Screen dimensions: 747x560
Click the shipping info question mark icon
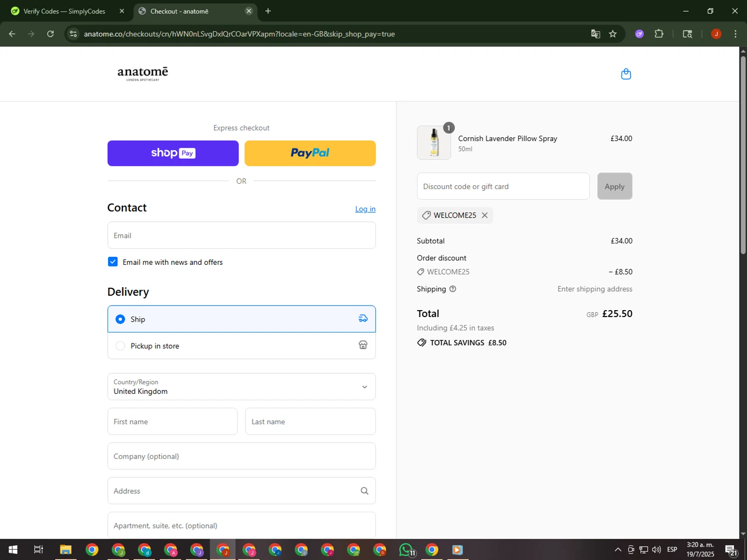coord(453,289)
